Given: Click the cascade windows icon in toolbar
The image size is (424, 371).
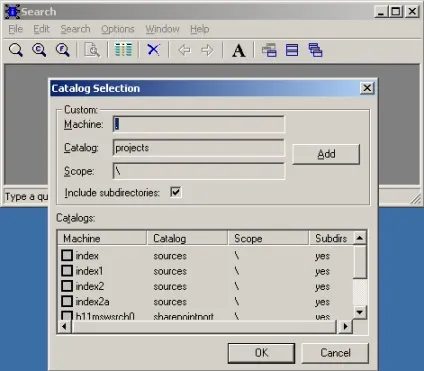Looking at the screenshot, I should pos(315,50).
